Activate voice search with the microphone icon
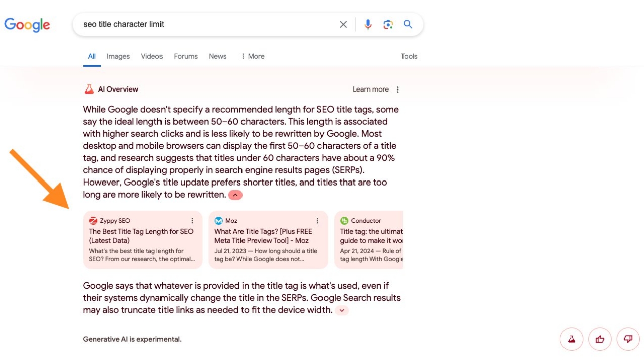The height and width of the screenshot is (362, 644). click(368, 24)
